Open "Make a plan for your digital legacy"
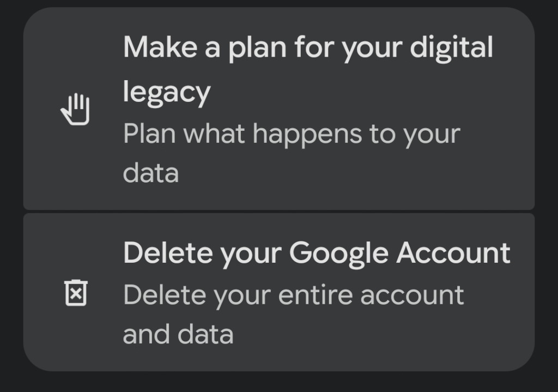 pyautogui.click(x=308, y=70)
